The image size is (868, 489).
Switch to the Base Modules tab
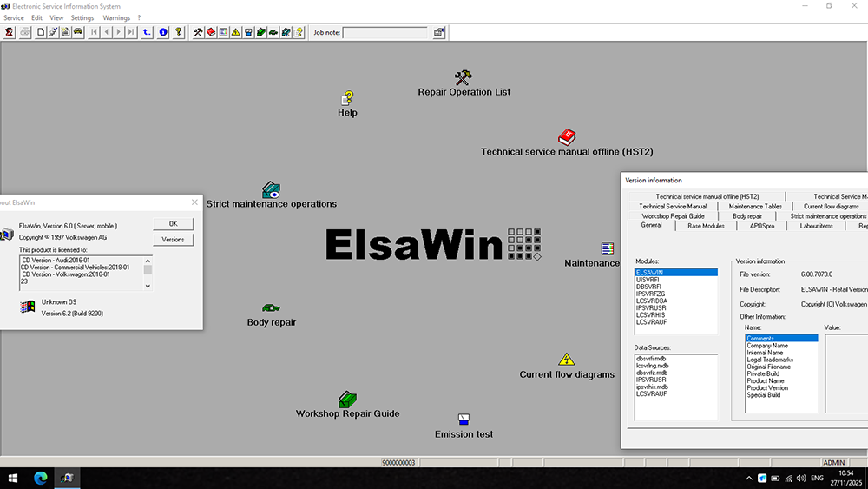[x=706, y=226]
